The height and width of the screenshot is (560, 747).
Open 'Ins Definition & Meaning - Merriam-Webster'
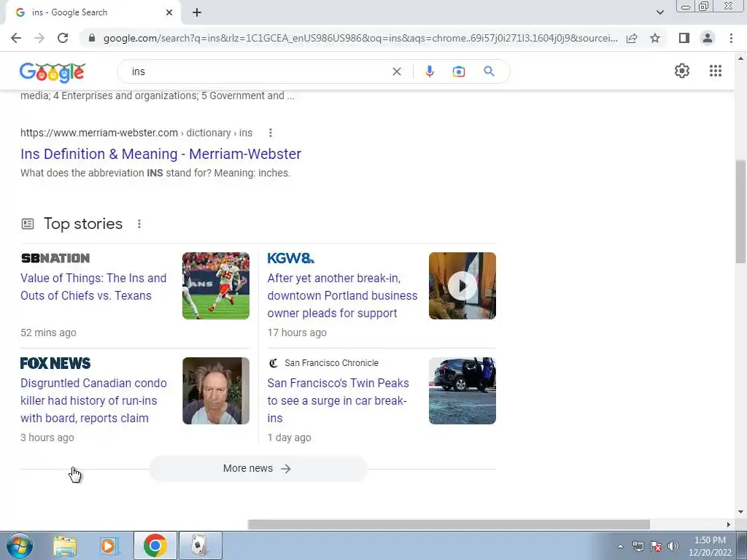(160, 154)
